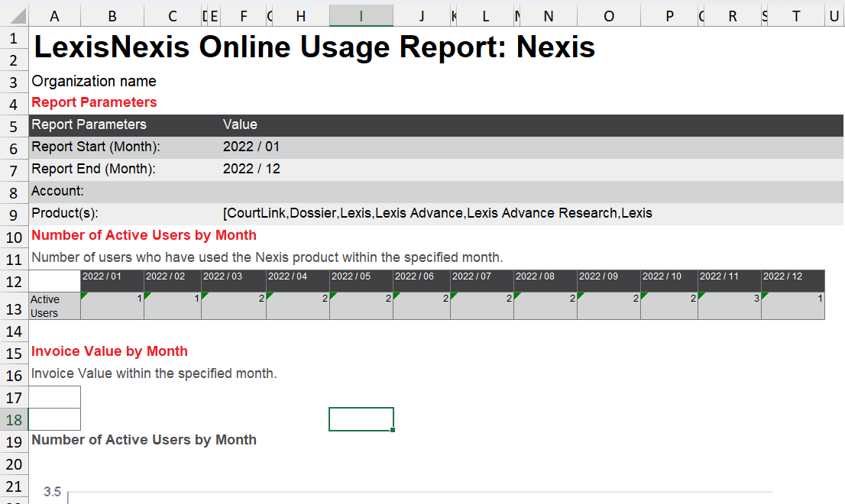Select row 21 header
Image resolution: width=845 pixels, height=504 pixels.
[14, 486]
